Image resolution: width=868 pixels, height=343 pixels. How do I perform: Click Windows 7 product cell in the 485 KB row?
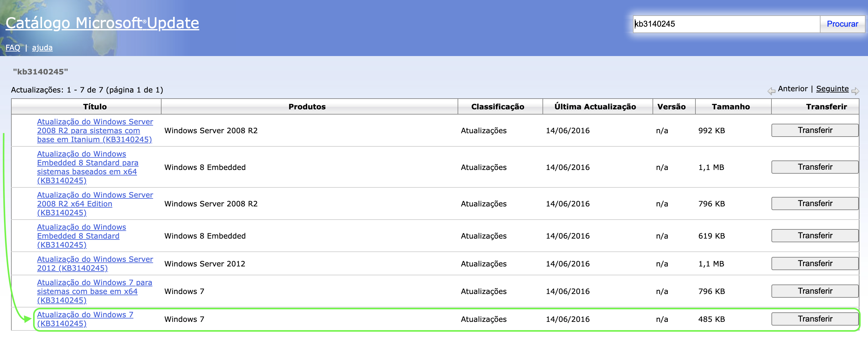tap(184, 319)
